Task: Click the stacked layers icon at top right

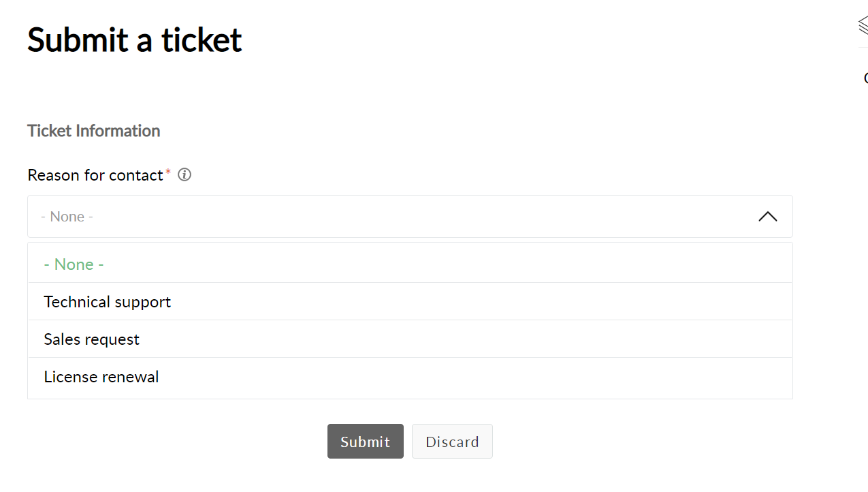Action: click(x=863, y=25)
